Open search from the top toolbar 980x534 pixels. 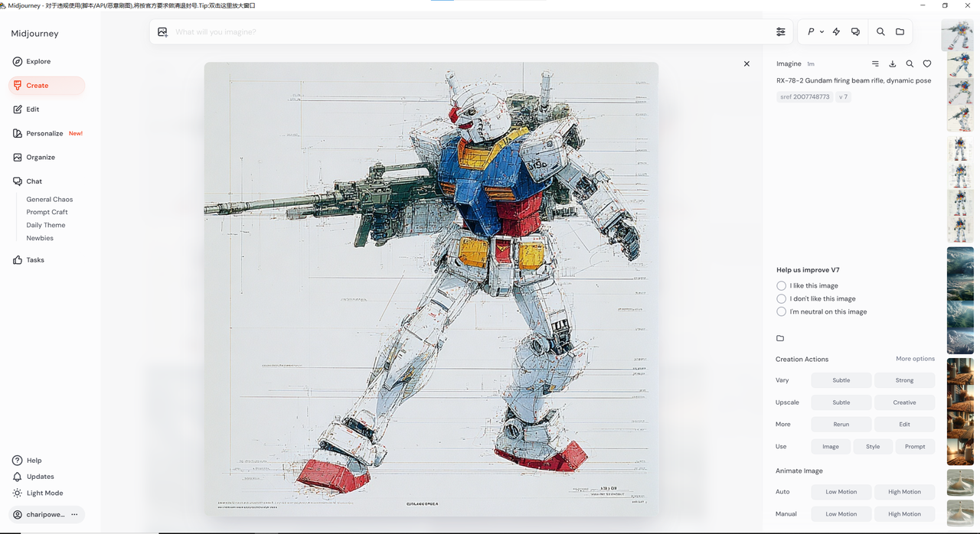pyautogui.click(x=880, y=32)
